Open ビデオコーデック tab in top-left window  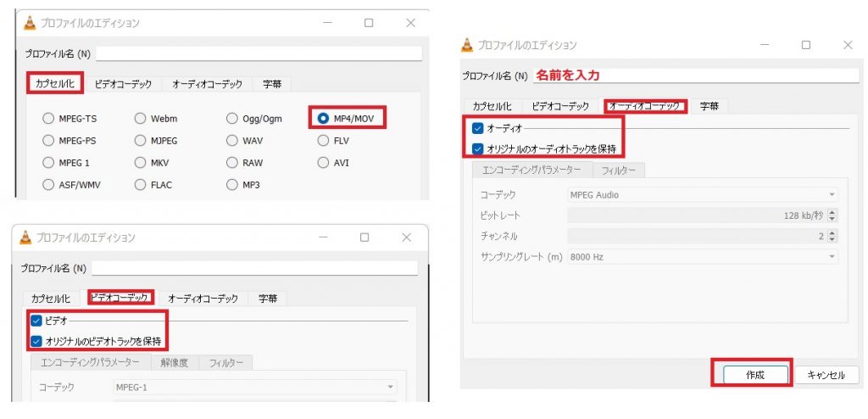(123, 84)
